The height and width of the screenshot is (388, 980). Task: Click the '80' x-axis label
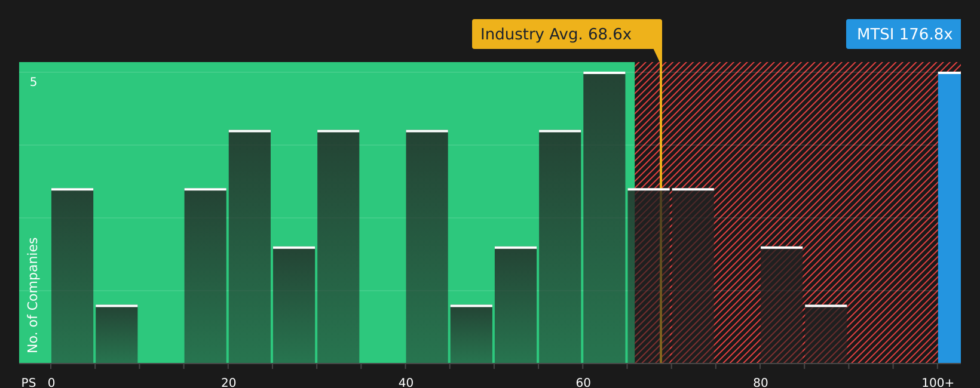(x=760, y=383)
